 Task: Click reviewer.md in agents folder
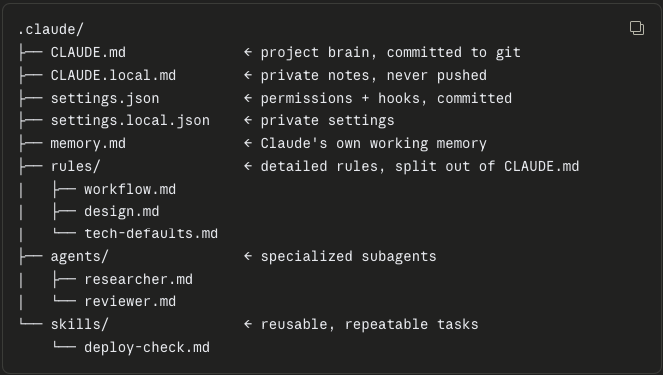pyautogui.click(x=130, y=301)
